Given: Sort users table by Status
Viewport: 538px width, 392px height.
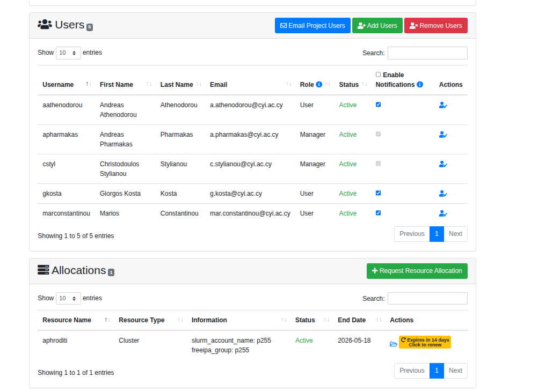Looking at the screenshot, I should [352, 85].
